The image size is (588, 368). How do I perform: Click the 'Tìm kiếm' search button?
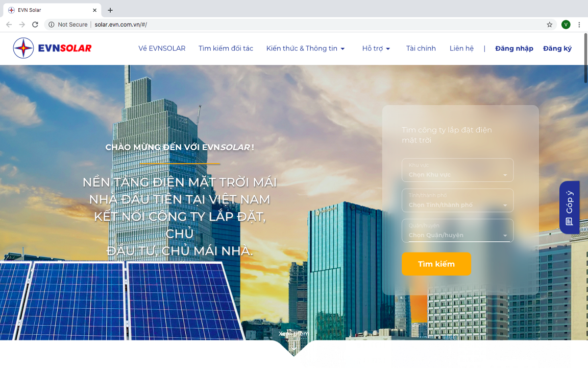436,264
